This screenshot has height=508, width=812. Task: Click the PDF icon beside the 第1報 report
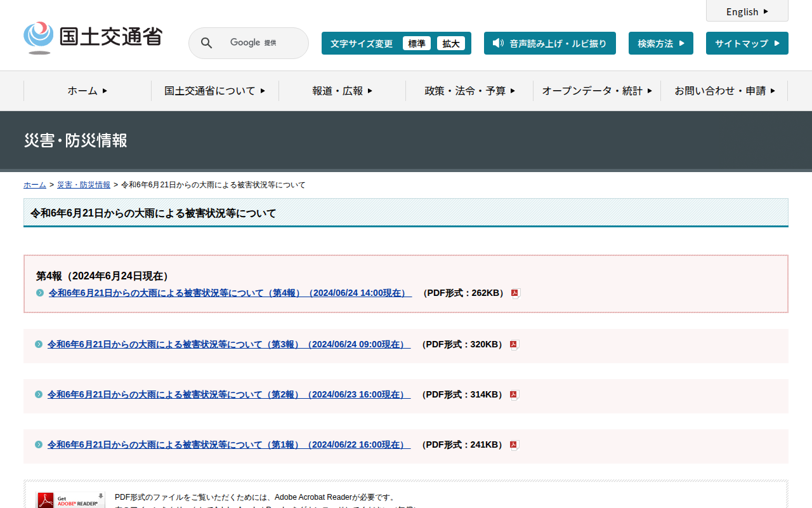(514, 445)
